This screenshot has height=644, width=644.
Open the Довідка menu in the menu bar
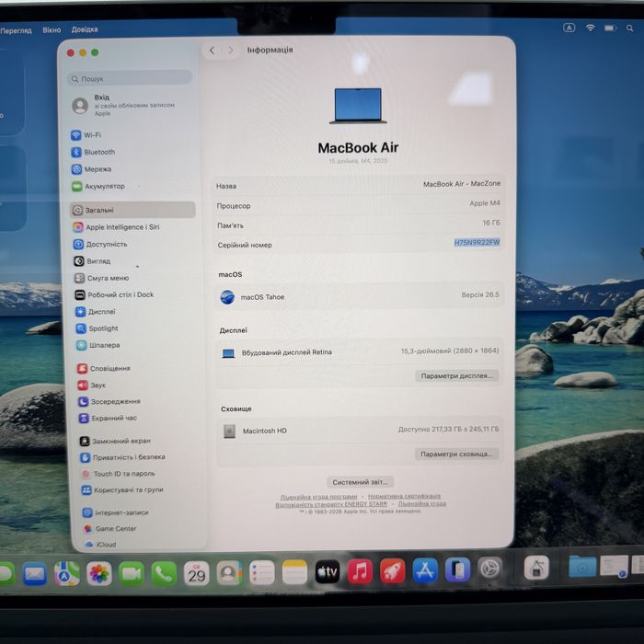[x=85, y=29]
